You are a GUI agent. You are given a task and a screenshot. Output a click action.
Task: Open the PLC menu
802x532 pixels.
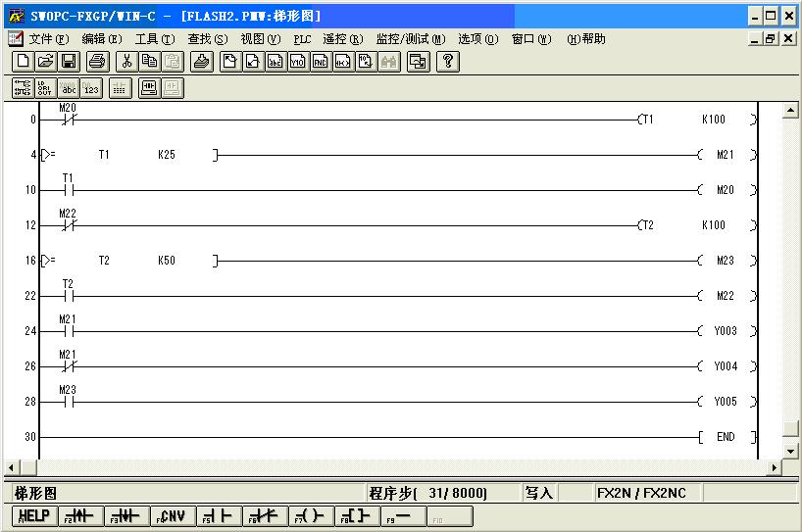[302, 39]
